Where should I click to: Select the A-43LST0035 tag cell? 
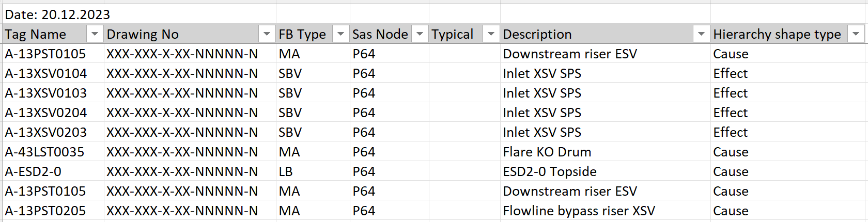click(53, 152)
